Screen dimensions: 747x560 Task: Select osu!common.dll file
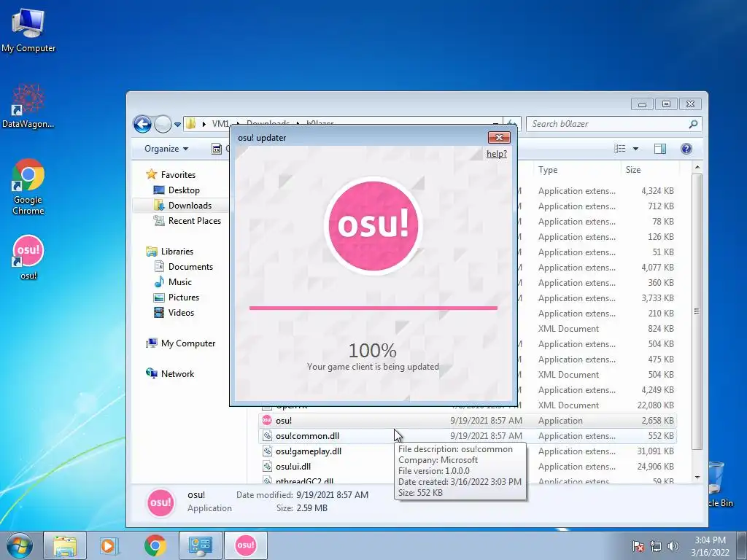(468, 436)
